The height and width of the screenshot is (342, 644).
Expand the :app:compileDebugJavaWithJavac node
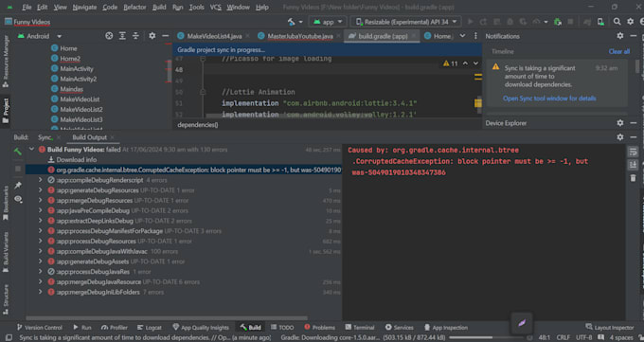point(40,251)
